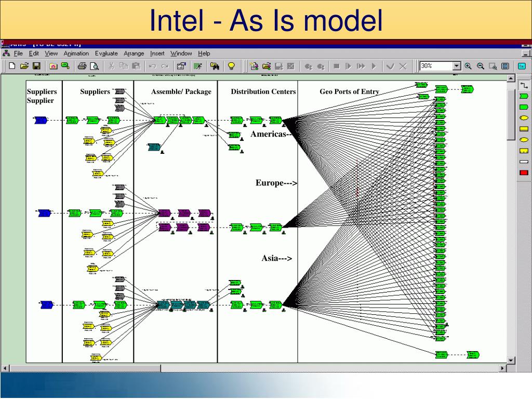The width and height of the screenshot is (532, 399).
Task: Open Print Preview from the toolbar
Action: coord(94,66)
